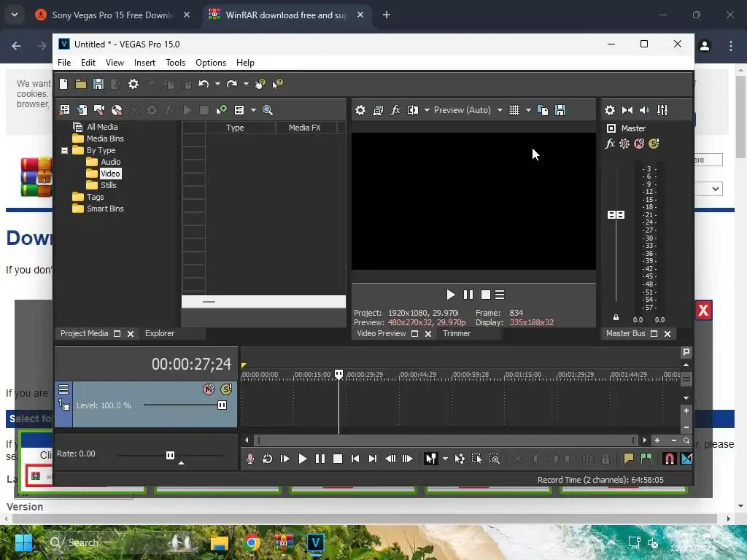This screenshot has width=747, height=560.
Task: Click the What's This help icon
Action: [278, 84]
